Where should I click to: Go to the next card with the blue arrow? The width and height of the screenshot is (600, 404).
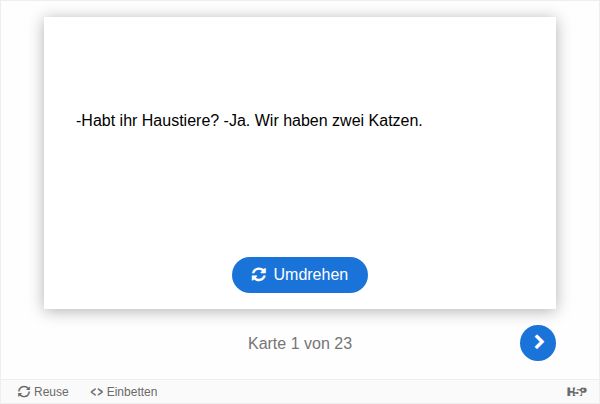(538, 342)
